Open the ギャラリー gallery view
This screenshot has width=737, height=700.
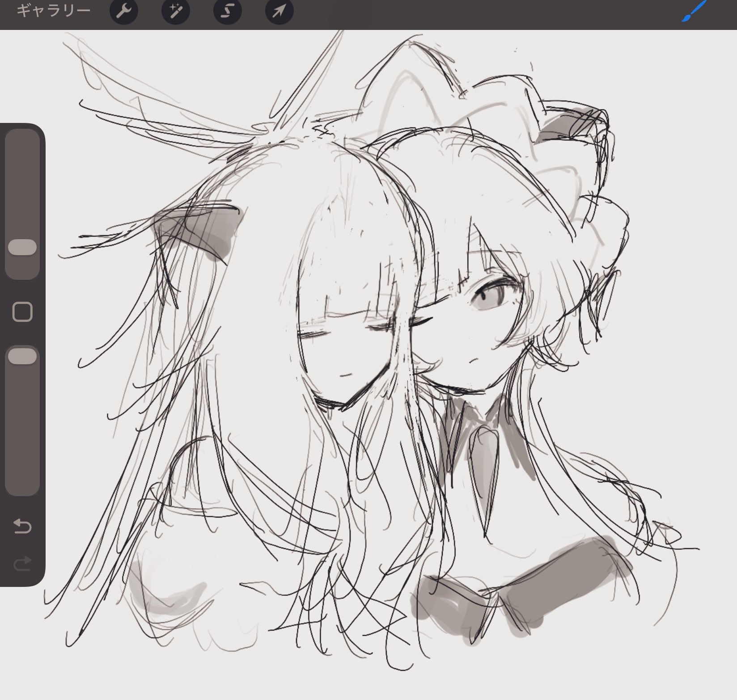tap(53, 11)
